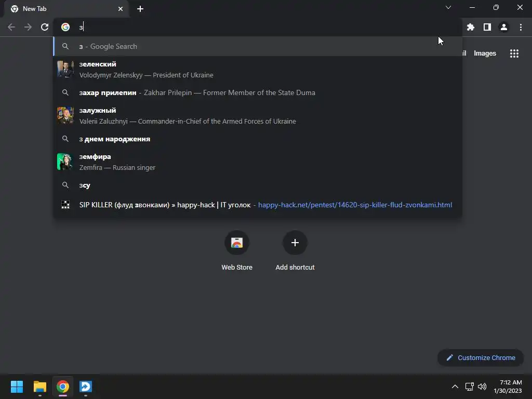Expand the tab search chevron
532x399 pixels.
448,7
